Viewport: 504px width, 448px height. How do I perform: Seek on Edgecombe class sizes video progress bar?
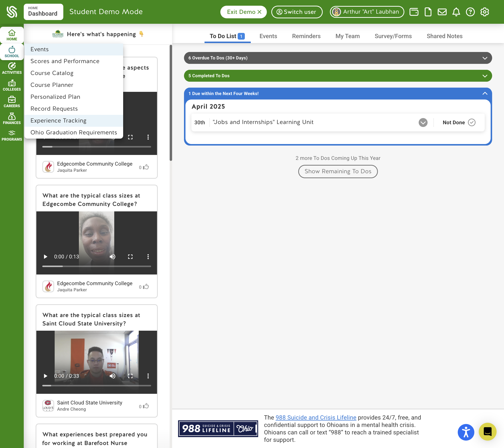(96, 266)
